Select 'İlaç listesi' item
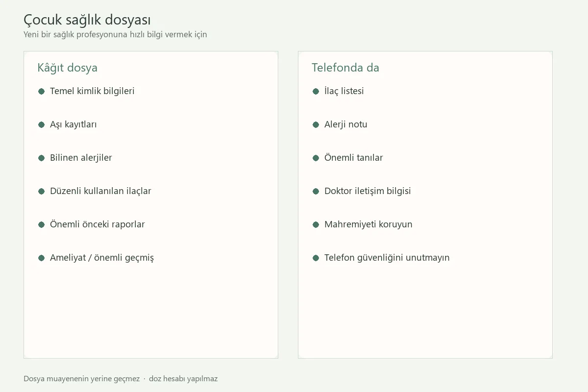 click(x=344, y=91)
